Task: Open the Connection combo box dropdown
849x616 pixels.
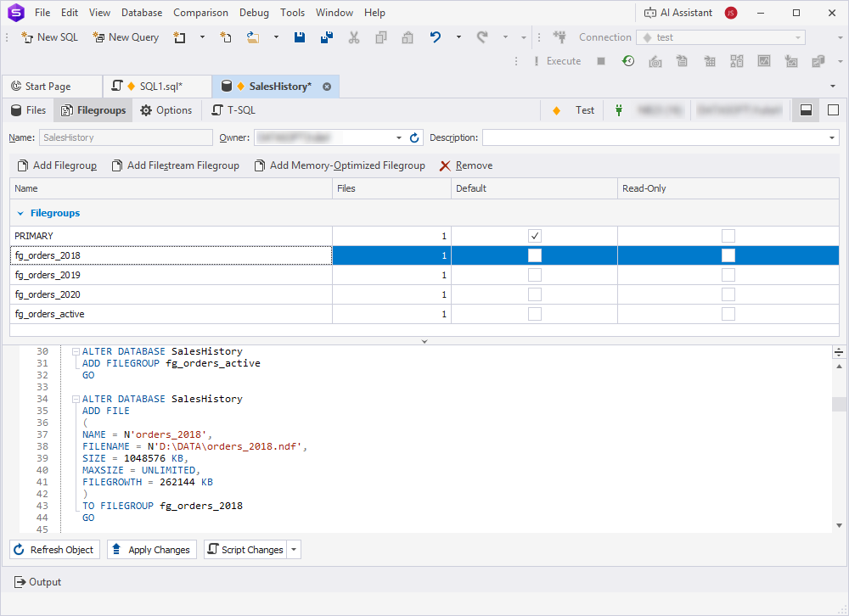Action: tap(796, 36)
